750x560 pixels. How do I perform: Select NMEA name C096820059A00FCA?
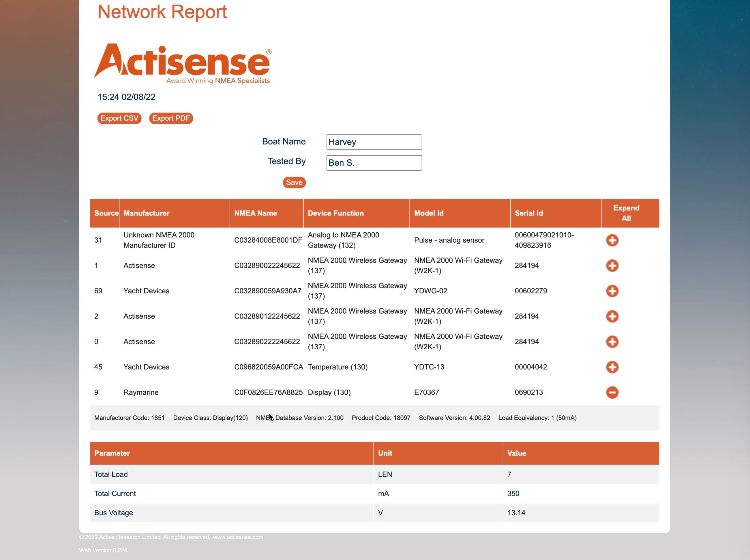[269, 367]
